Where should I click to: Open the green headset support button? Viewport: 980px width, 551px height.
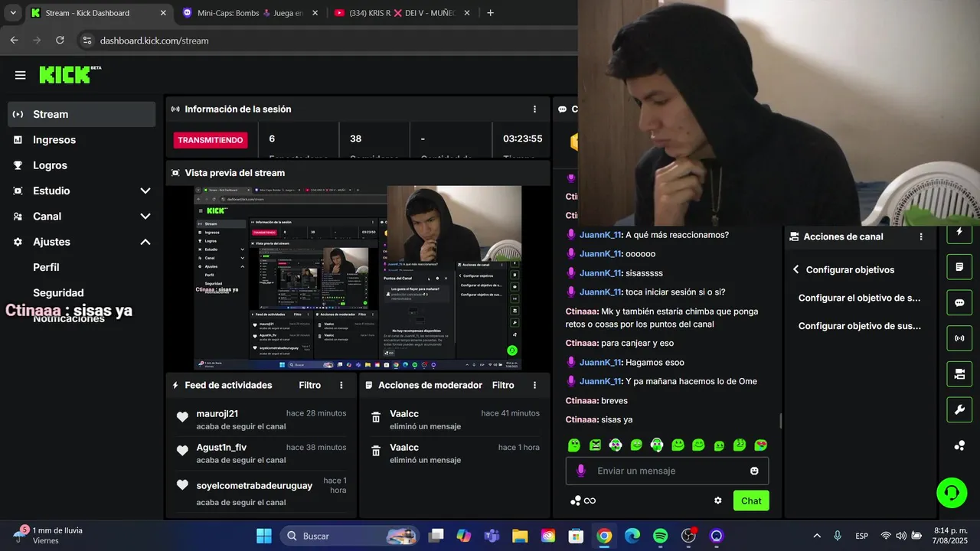tap(952, 492)
